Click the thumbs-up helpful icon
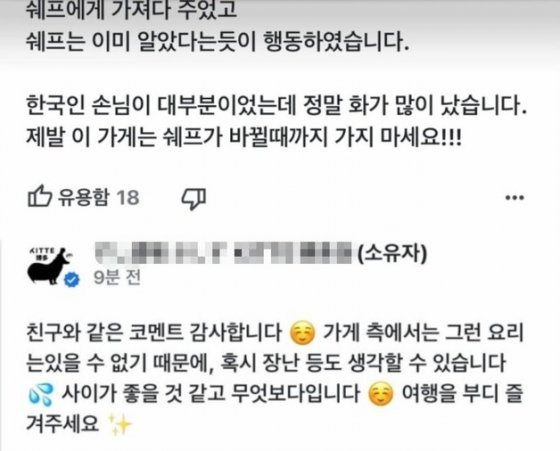Viewport: 560px width, 451px height. coord(40,196)
